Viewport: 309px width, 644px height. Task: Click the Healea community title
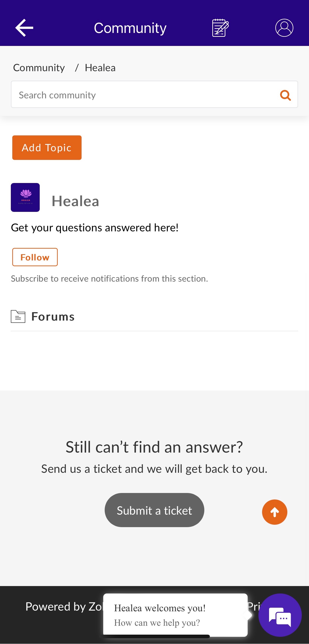75,201
